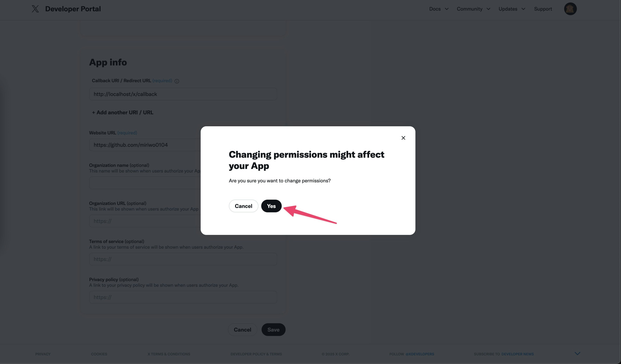Open the Developer News subscribe link
The height and width of the screenshot is (364, 621).
517,354
